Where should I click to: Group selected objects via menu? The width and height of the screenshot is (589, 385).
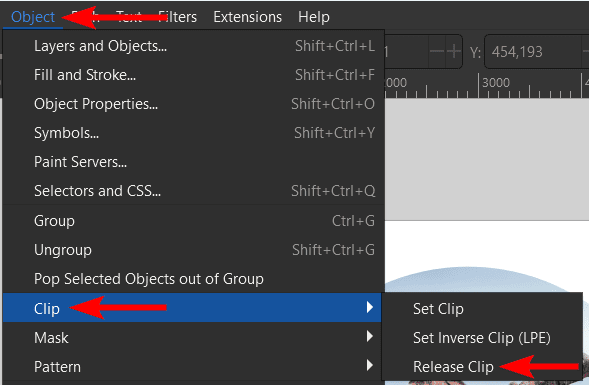point(193,221)
